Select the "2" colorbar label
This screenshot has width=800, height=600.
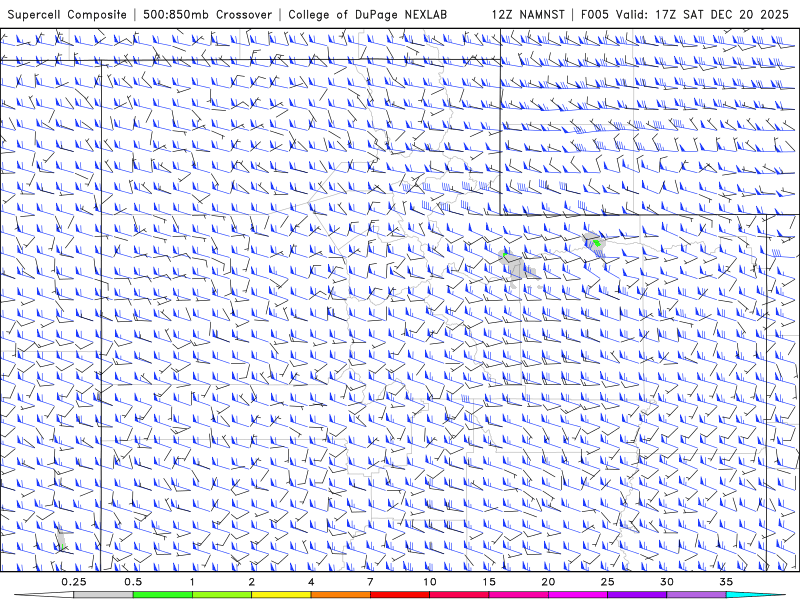point(252,582)
